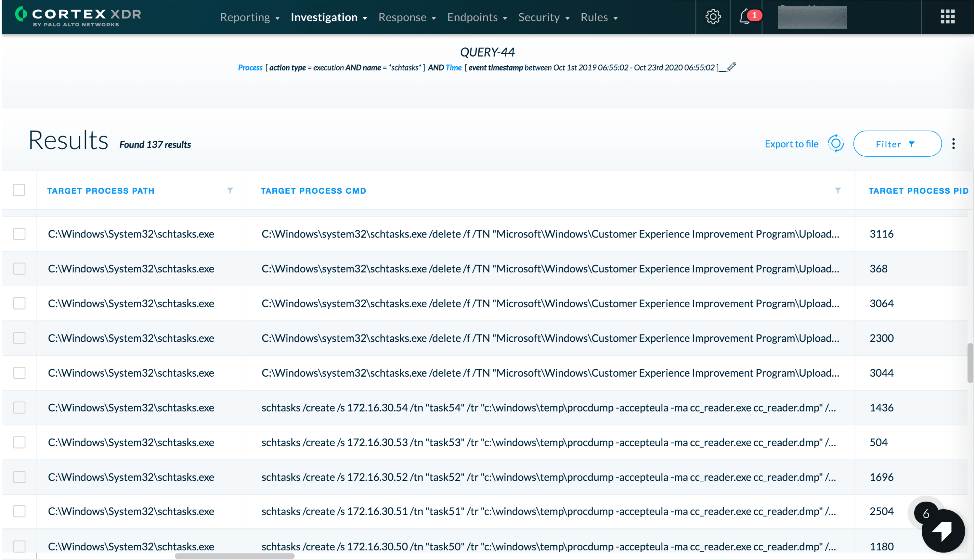Open the Investigation menu
975x560 pixels.
[x=329, y=17]
